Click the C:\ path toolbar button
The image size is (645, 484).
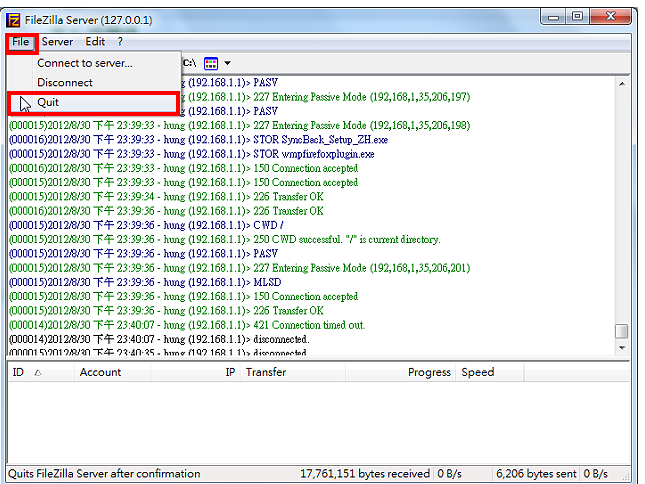click(x=189, y=63)
